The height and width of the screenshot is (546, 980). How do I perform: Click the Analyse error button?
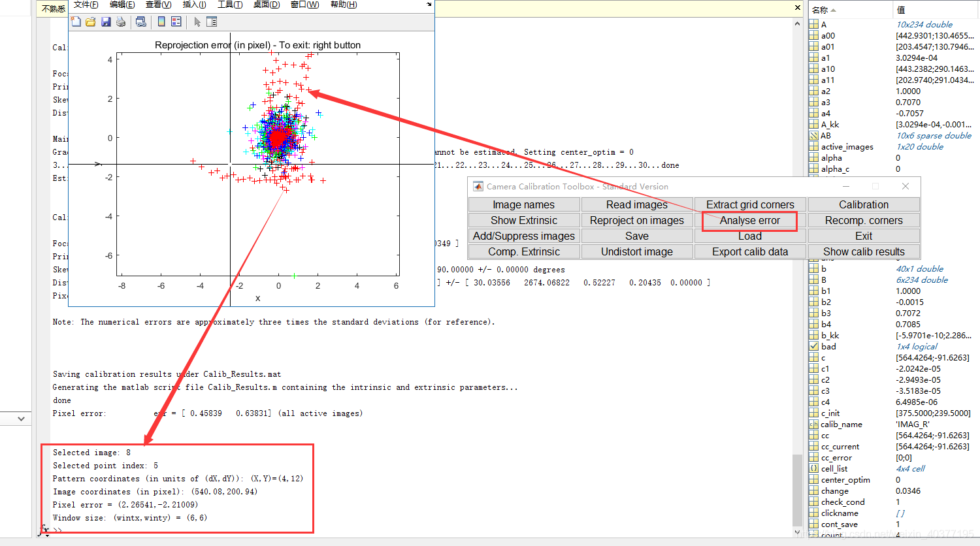point(749,220)
